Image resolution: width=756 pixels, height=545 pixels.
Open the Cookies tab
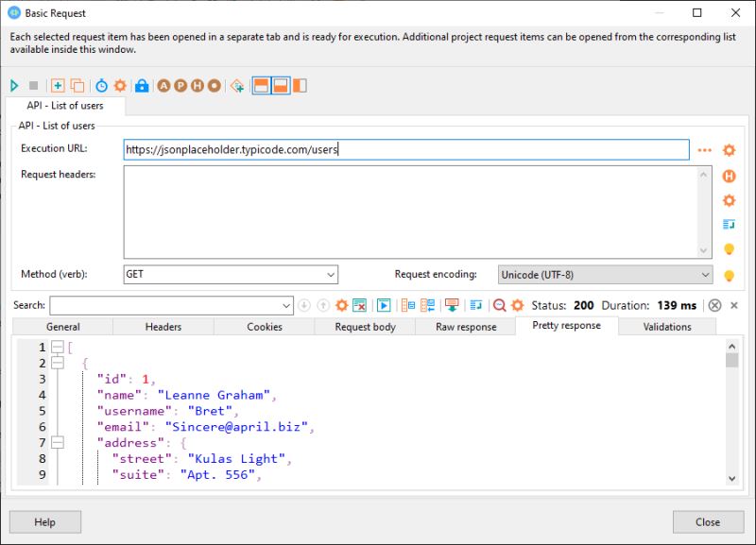pyautogui.click(x=265, y=327)
